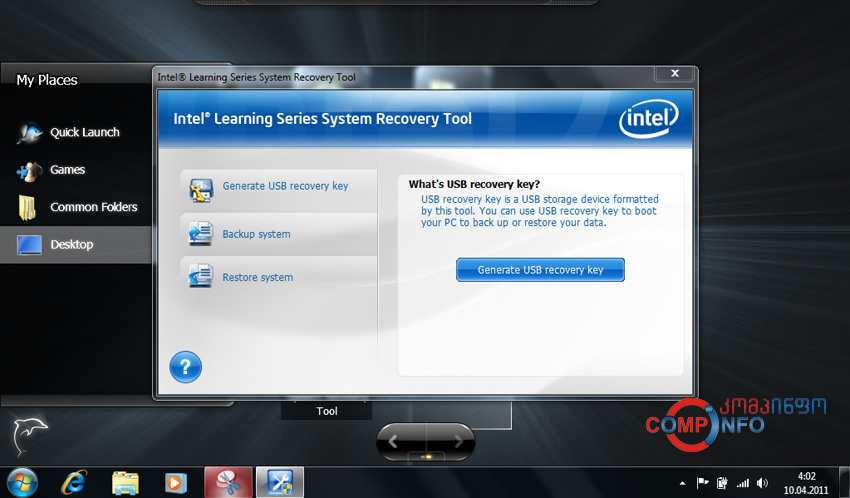The image size is (850, 498).
Task: Click Show desktop strip at taskbar end
Action: coord(844,482)
